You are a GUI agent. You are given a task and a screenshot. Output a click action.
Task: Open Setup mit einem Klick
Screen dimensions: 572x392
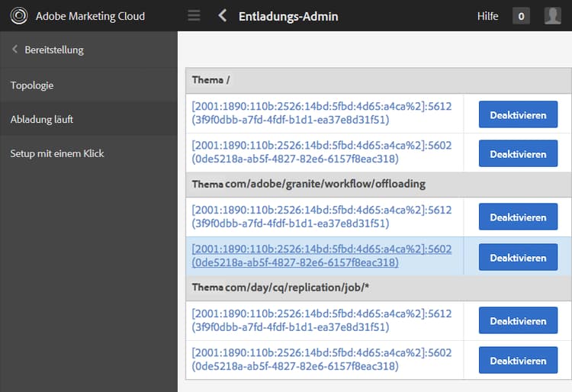click(x=88, y=153)
